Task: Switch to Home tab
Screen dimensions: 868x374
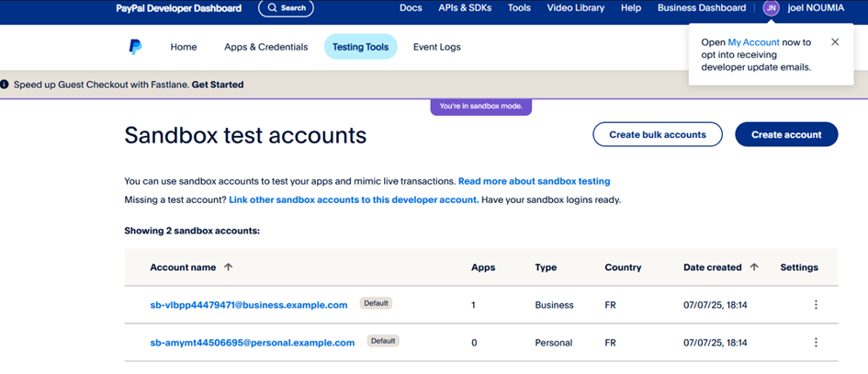Action: pyautogui.click(x=183, y=47)
